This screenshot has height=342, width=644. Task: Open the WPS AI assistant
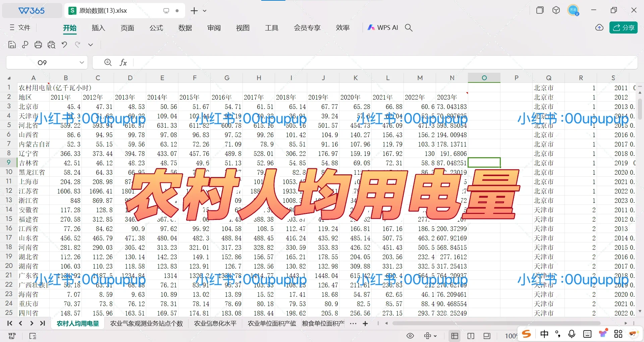pos(383,27)
